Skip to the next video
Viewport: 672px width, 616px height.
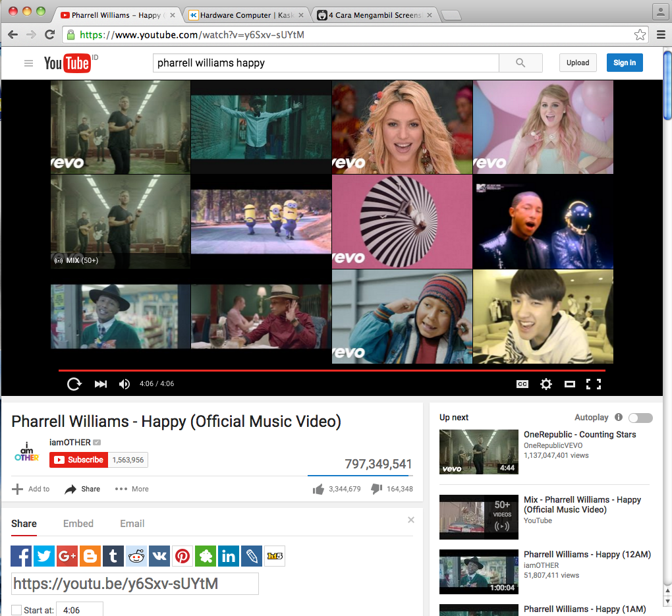(101, 383)
